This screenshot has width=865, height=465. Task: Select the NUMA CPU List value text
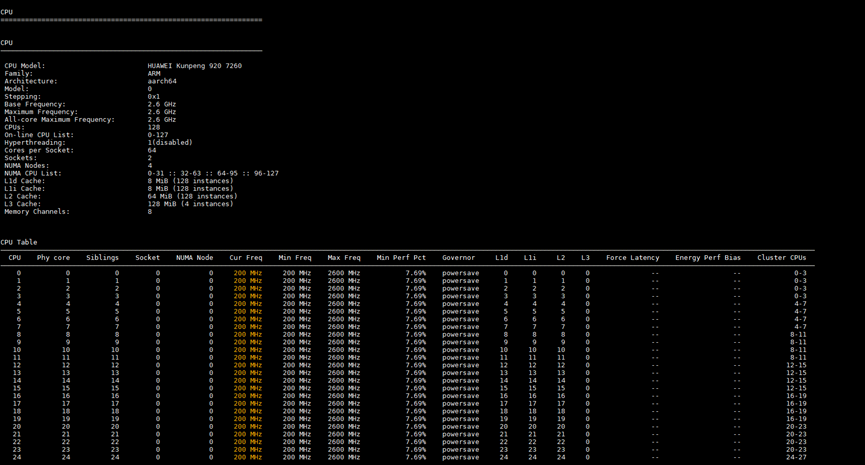tap(213, 173)
